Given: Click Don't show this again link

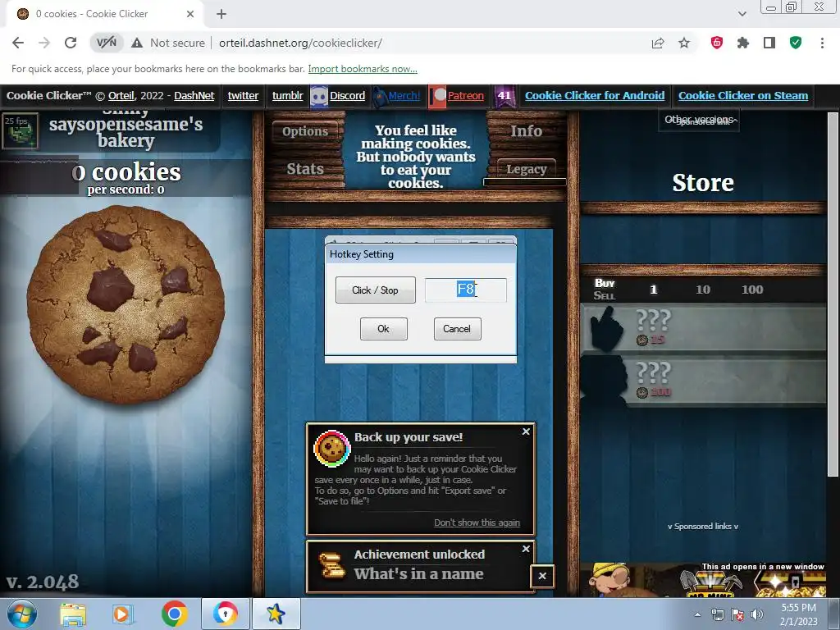Looking at the screenshot, I should point(477,523).
